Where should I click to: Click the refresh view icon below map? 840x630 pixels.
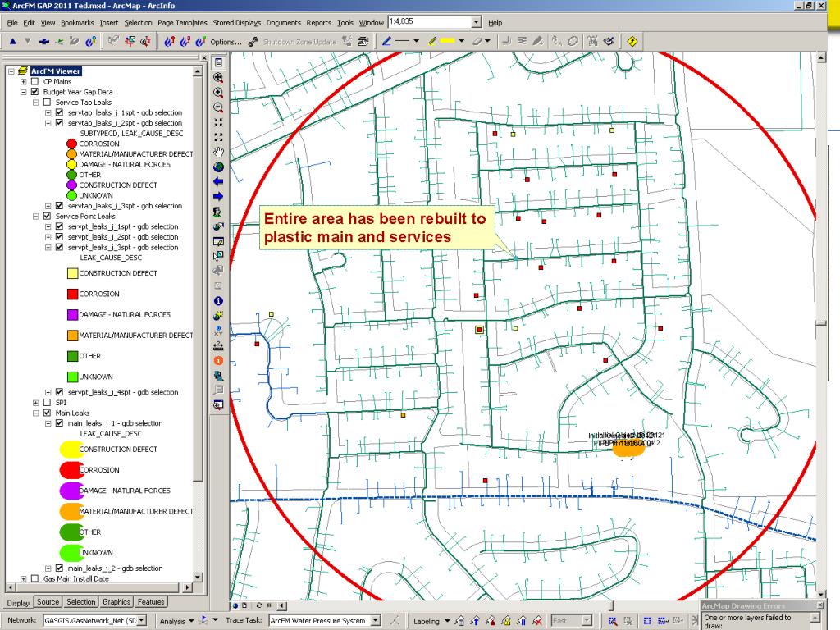258,606
